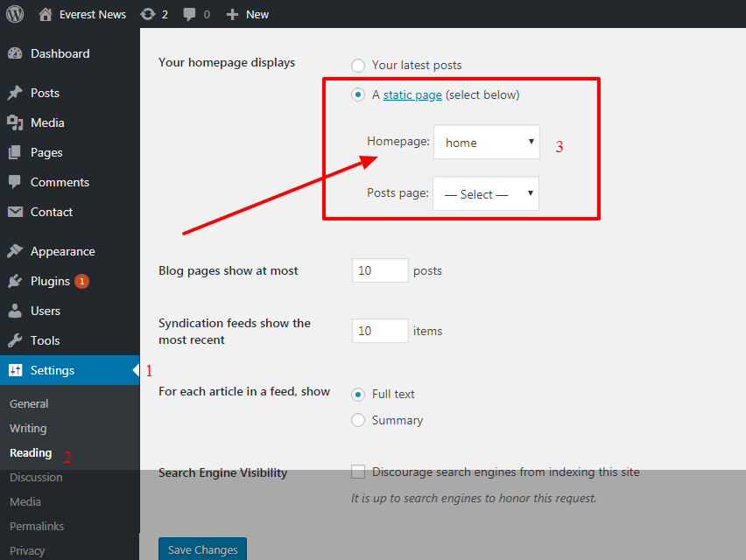Click the updates icon in admin bar
The width and height of the screenshot is (746, 560).
pos(148,14)
